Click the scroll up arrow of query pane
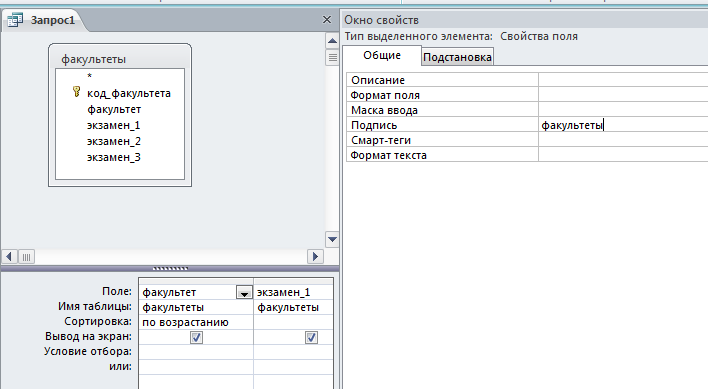Screen dimensions: 708x389 [332, 41]
